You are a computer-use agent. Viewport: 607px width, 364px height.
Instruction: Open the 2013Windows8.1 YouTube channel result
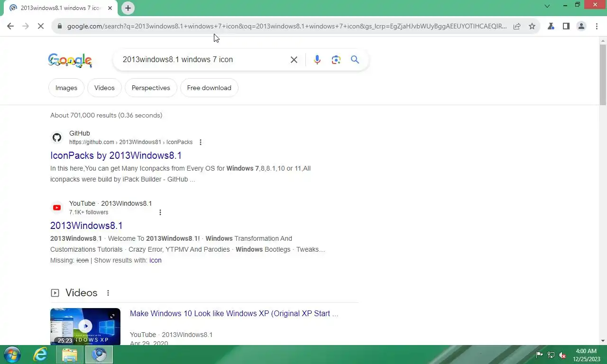point(86,226)
